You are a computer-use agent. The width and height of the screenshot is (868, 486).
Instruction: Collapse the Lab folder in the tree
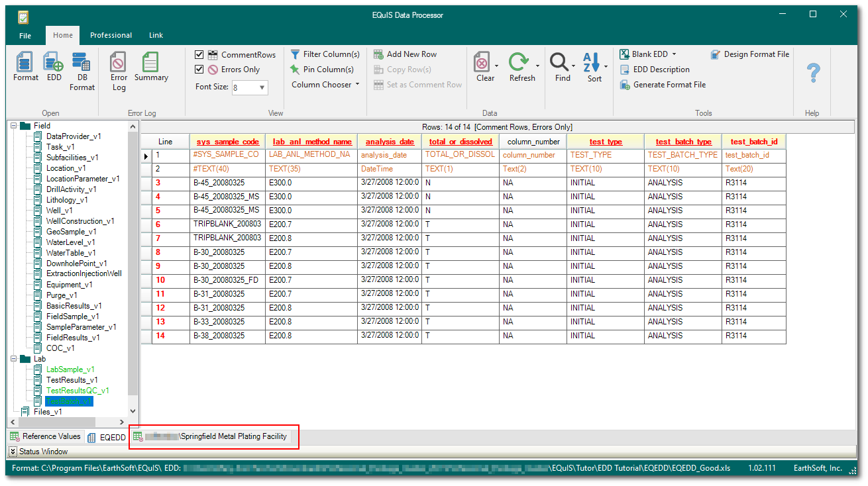point(13,358)
